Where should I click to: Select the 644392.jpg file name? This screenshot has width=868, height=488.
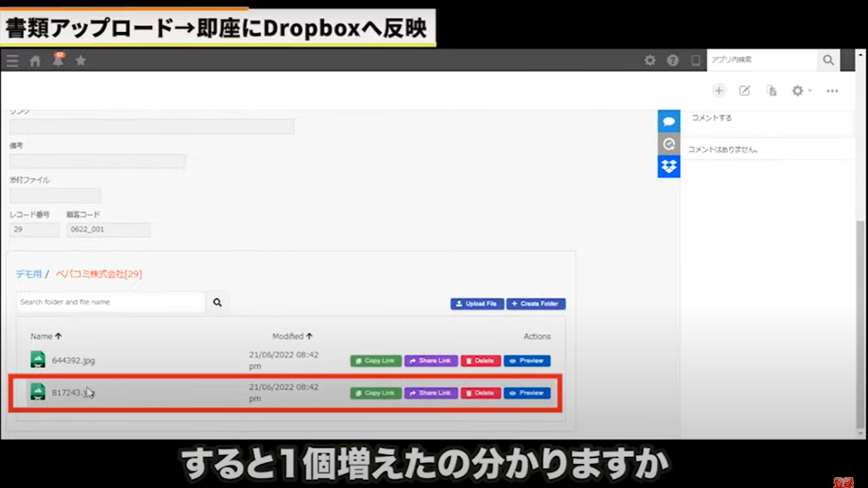click(x=73, y=360)
